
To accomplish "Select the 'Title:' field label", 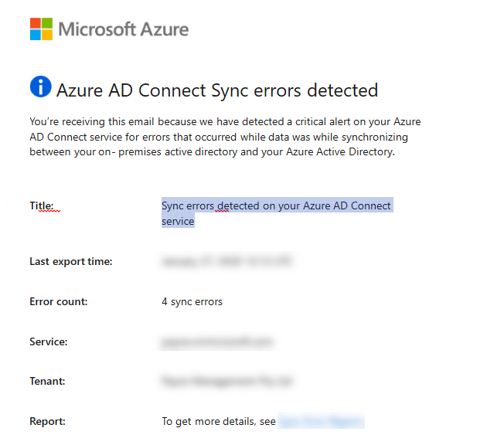I will click(x=42, y=206).
